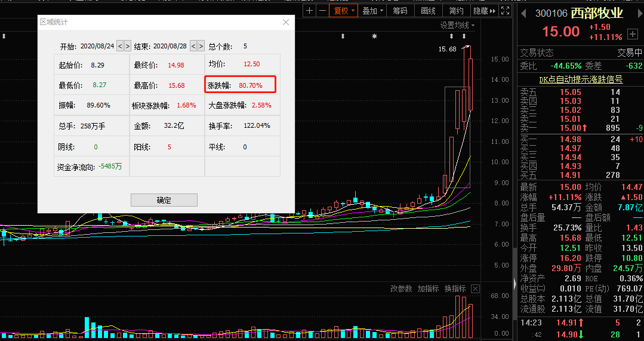Screen dimensions: 644x341
Task: Activate the 画线 drawing tools
Action: pos(428,11)
